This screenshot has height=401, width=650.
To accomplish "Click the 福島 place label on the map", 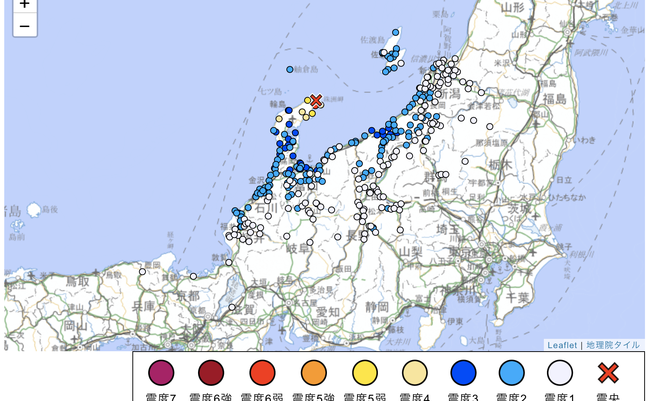I will tap(553, 98).
